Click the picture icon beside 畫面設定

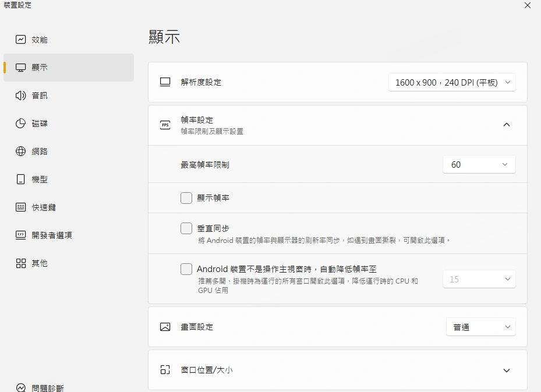click(x=165, y=327)
